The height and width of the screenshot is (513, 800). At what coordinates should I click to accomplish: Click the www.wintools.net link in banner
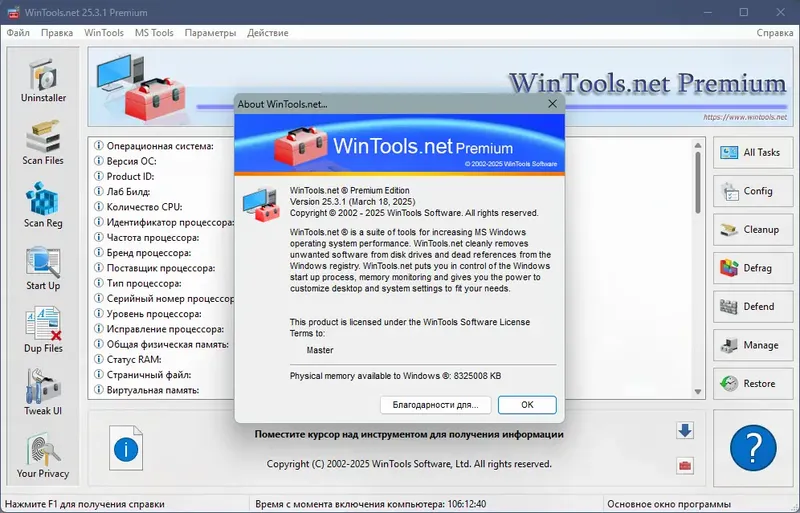coord(745,117)
